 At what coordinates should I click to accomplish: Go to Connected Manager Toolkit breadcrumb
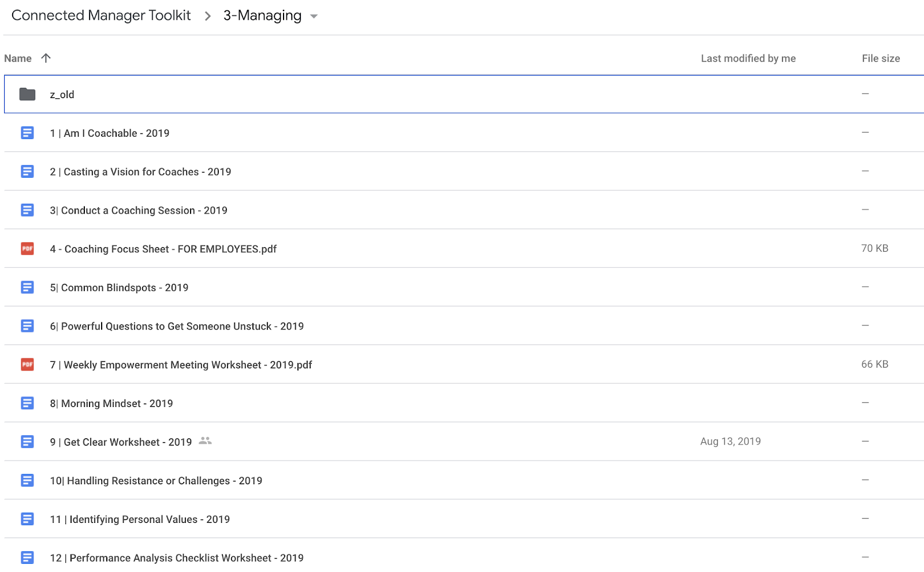tap(101, 16)
